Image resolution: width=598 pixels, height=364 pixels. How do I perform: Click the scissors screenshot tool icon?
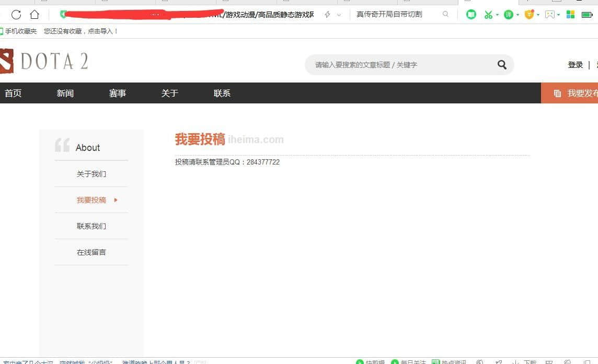pyautogui.click(x=488, y=15)
